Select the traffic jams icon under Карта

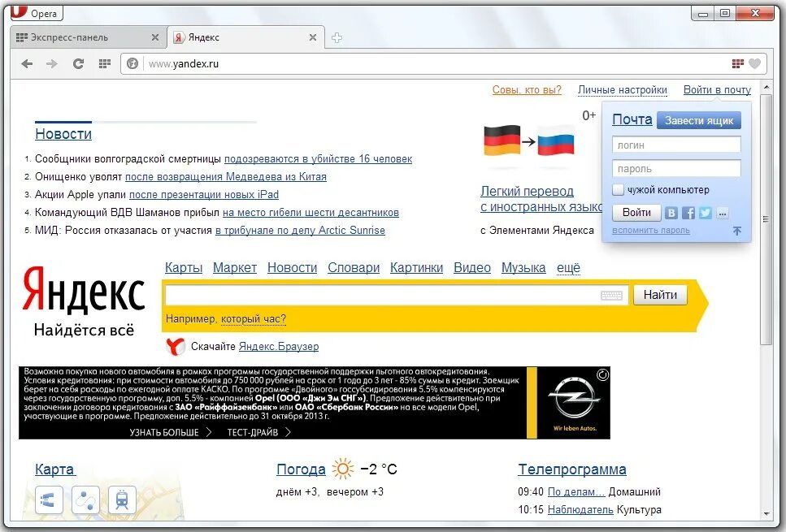point(48,500)
